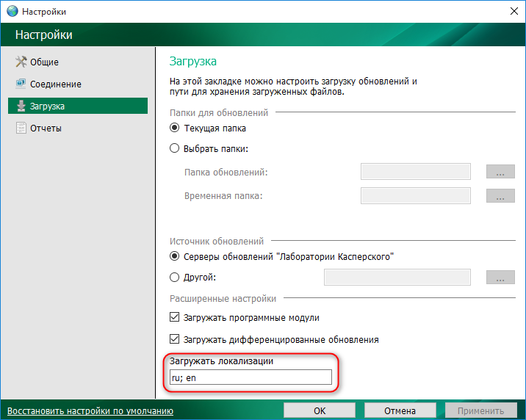Click the Папка обновлений path field
The width and height of the screenshot is (526, 420).
point(416,172)
